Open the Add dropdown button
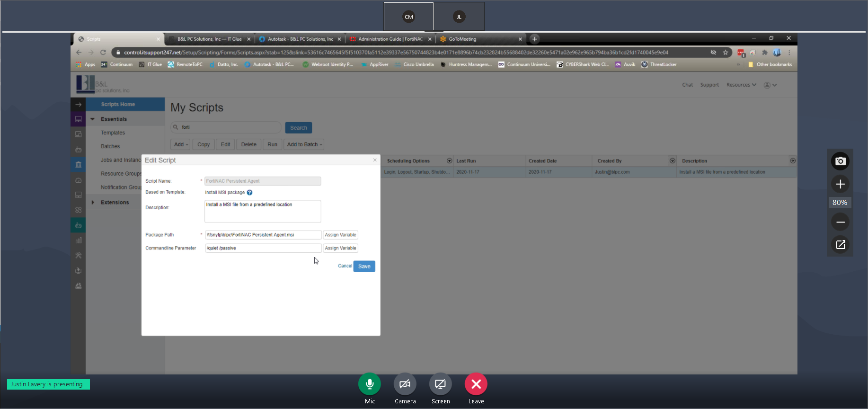 [x=180, y=144]
